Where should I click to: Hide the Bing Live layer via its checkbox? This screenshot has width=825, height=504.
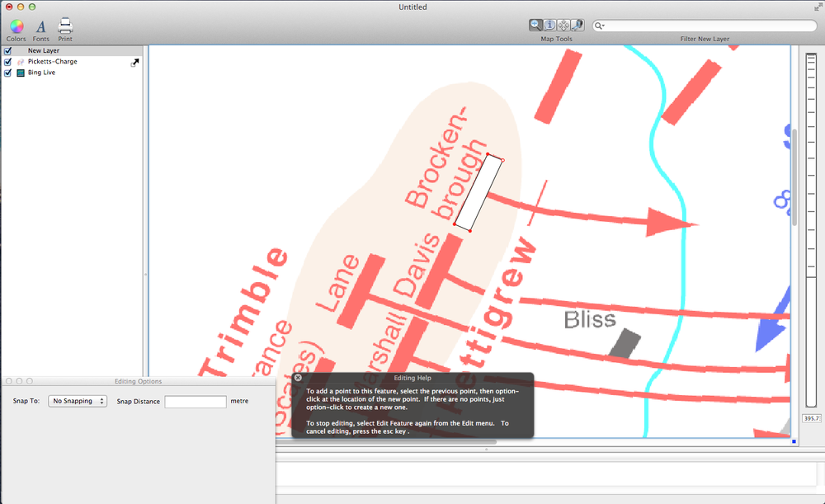(8, 73)
